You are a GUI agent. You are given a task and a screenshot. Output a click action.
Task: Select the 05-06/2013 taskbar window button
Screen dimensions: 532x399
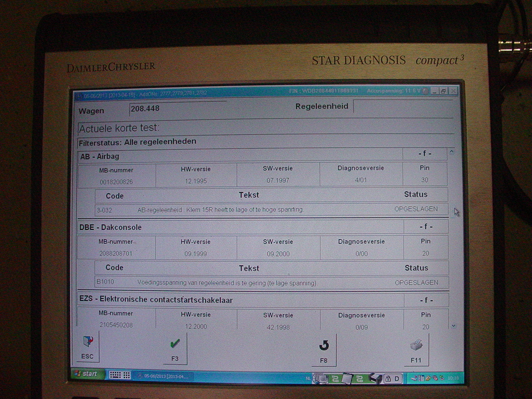[163, 376]
